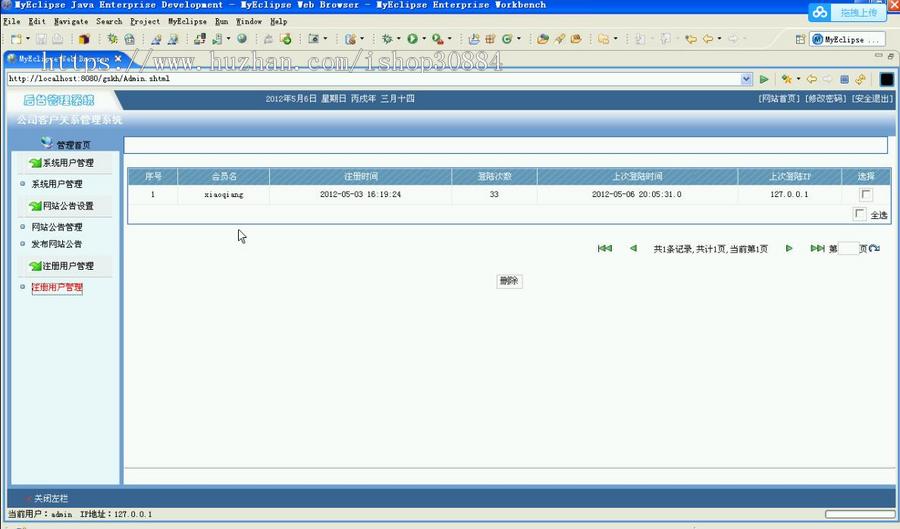
Task: Expand the Run button dropdown arrow
Action: click(x=424, y=39)
